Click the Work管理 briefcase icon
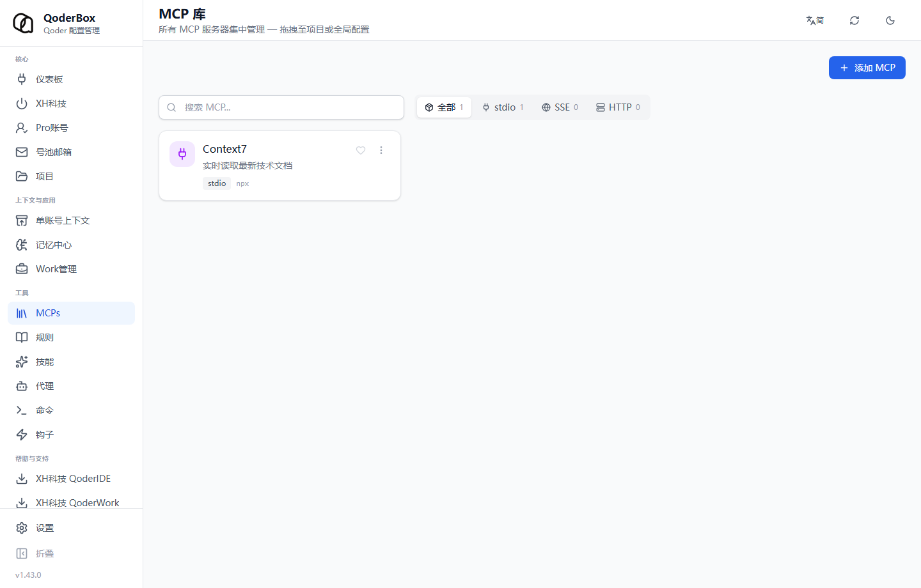921x588 pixels. tap(22, 269)
